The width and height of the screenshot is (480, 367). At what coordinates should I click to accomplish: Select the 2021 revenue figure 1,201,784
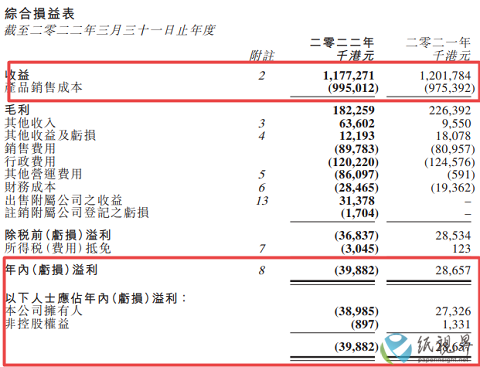(x=445, y=76)
